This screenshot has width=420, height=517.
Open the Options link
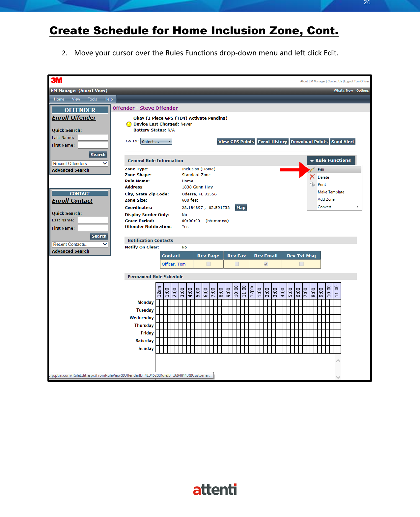[362, 91]
